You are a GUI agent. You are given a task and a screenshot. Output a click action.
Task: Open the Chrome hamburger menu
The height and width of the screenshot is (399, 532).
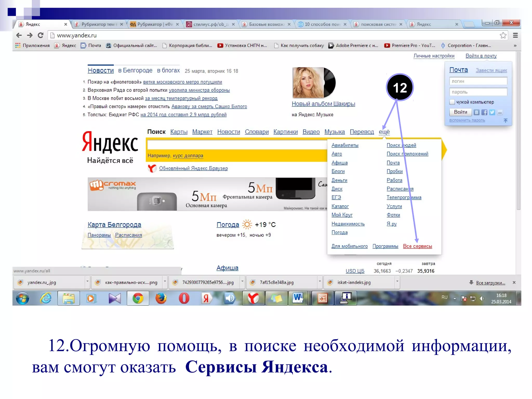(x=515, y=35)
